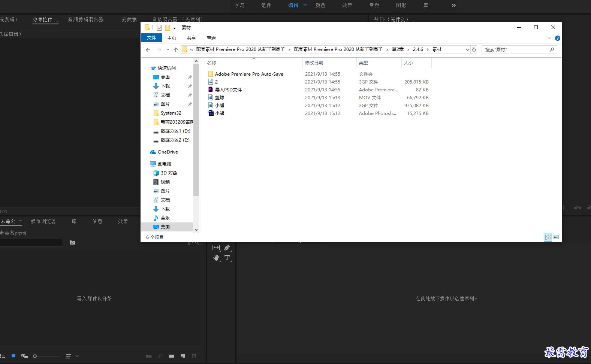Screen dimensions: 591x364
Task: Open recent locations dropdown in Explorer
Action: pos(168,49)
